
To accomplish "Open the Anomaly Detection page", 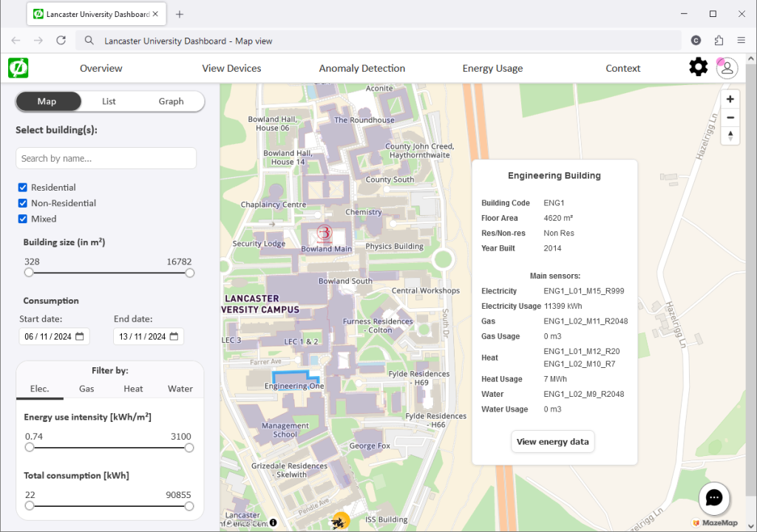I will point(361,67).
